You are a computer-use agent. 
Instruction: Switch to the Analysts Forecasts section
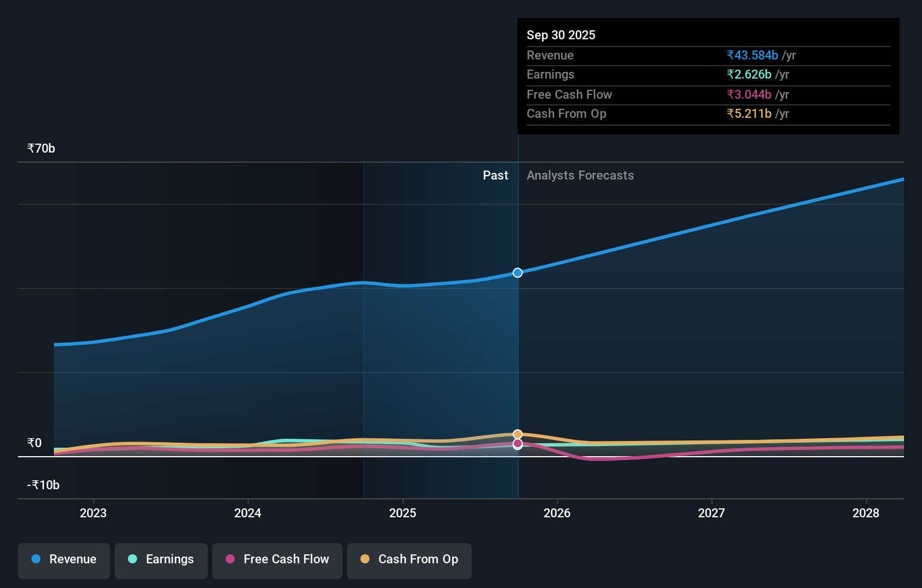(580, 175)
